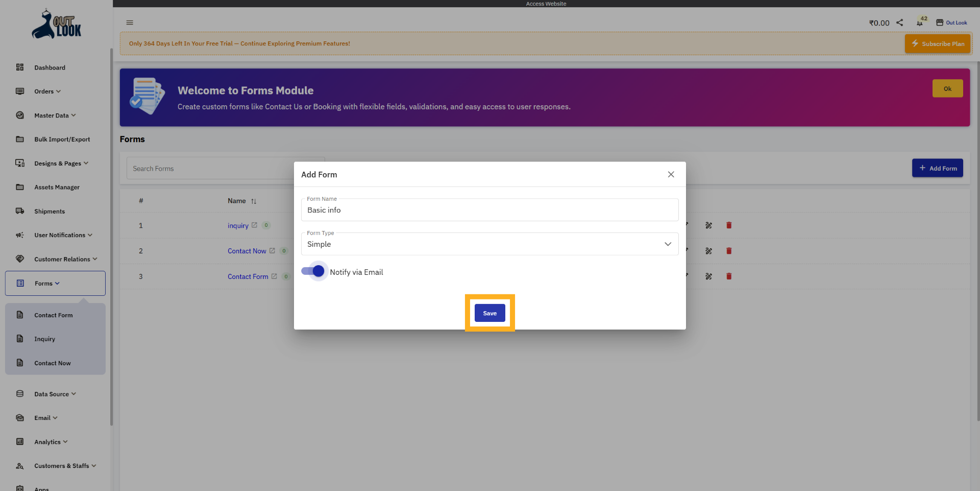Dismiss the Forms Module banner with Ok
The height and width of the screenshot is (491, 980).
click(x=947, y=88)
